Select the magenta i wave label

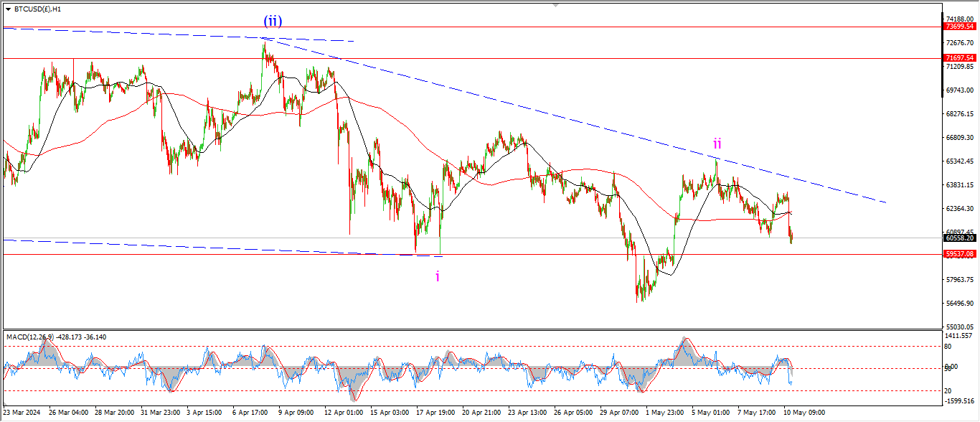438,276
